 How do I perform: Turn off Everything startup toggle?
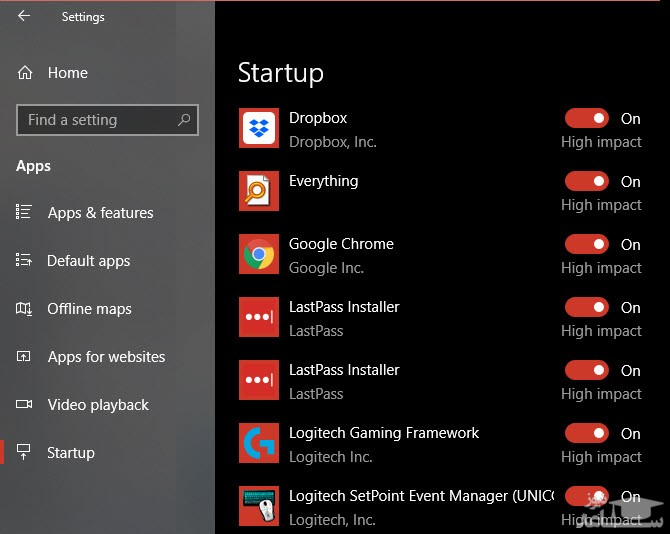[x=586, y=181]
